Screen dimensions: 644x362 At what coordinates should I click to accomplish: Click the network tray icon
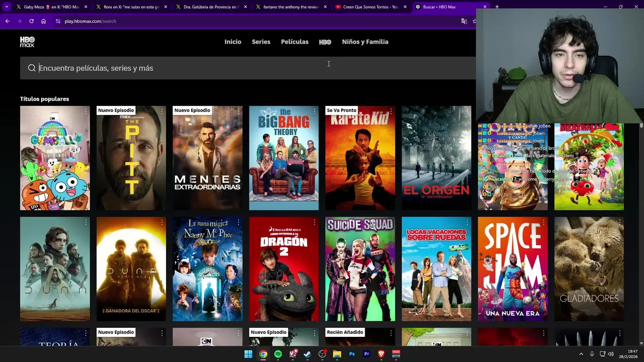tap(602, 354)
